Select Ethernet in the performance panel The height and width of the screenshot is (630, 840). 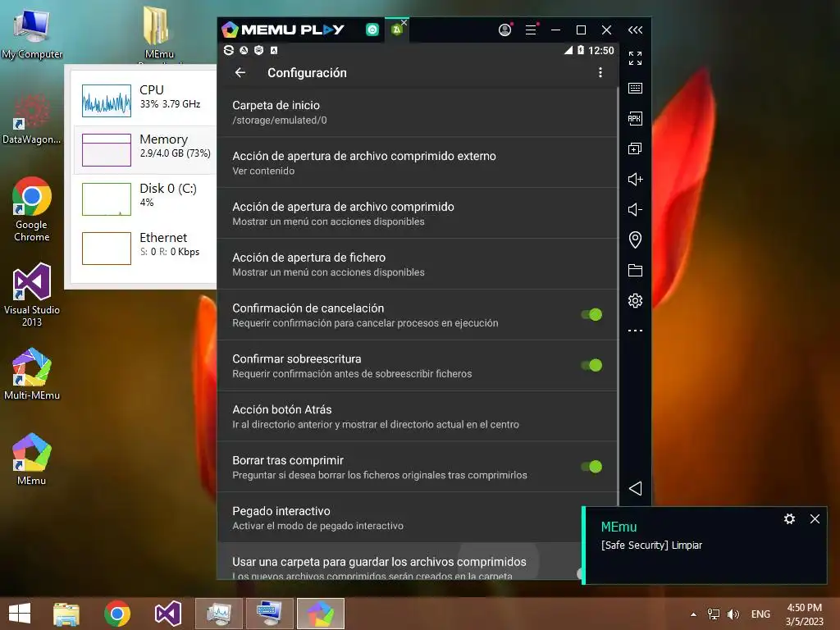[x=144, y=248]
